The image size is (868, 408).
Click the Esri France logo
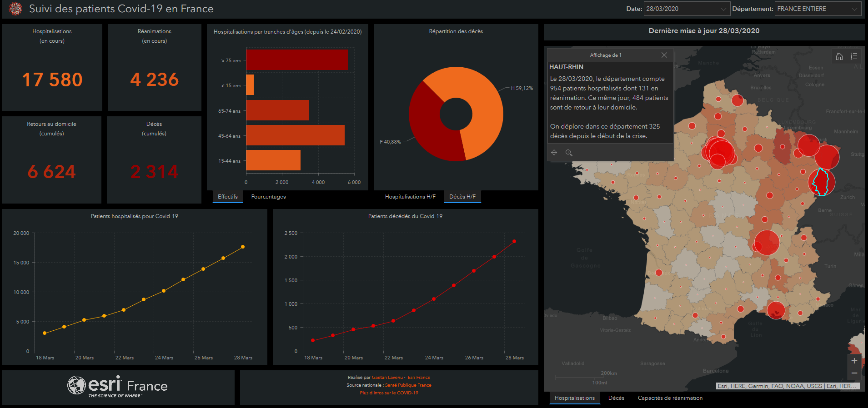[118, 387]
